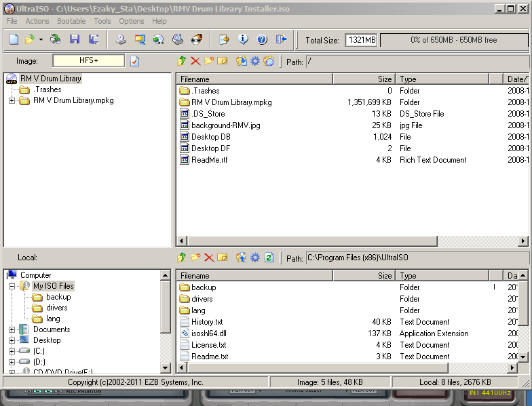Screen dimensions: 532x406
Task: Click the Mount to virtual drive icon
Action: click(x=159, y=39)
